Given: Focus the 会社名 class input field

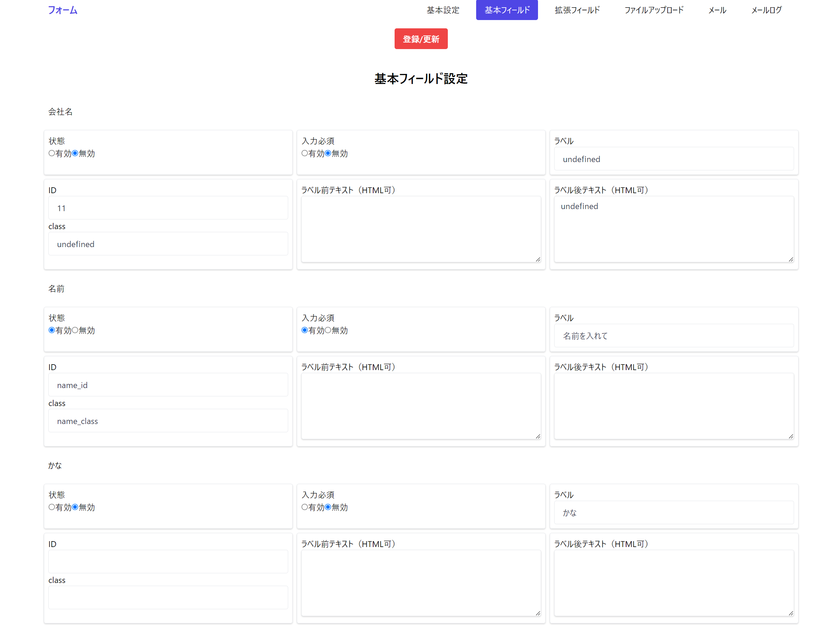Looking at the screenshot, I should [x=168, y=244].
